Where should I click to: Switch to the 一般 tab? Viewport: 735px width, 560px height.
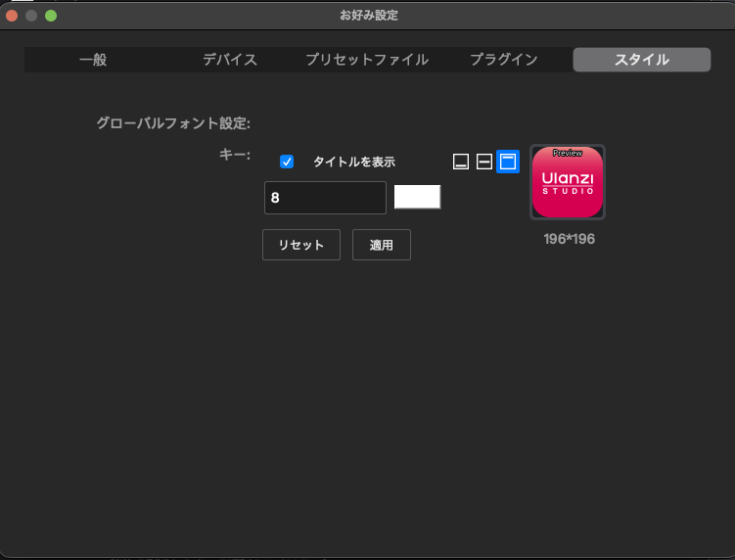[93, 60]
